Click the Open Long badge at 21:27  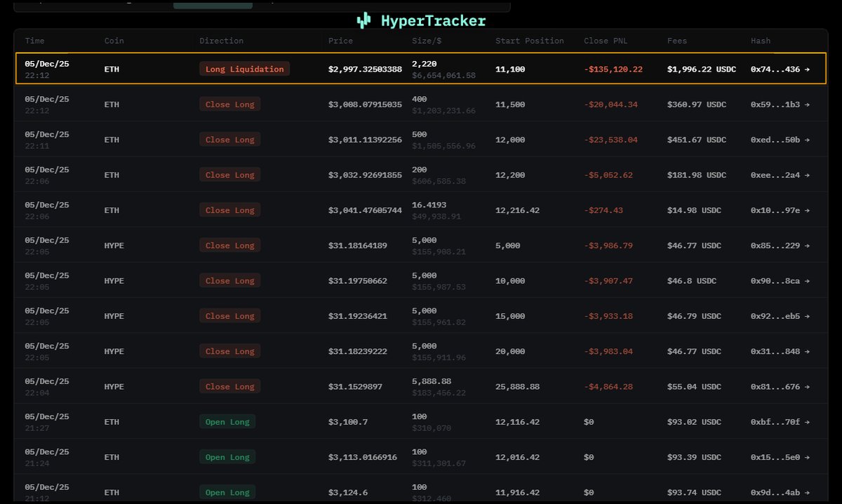pos(227,422)
